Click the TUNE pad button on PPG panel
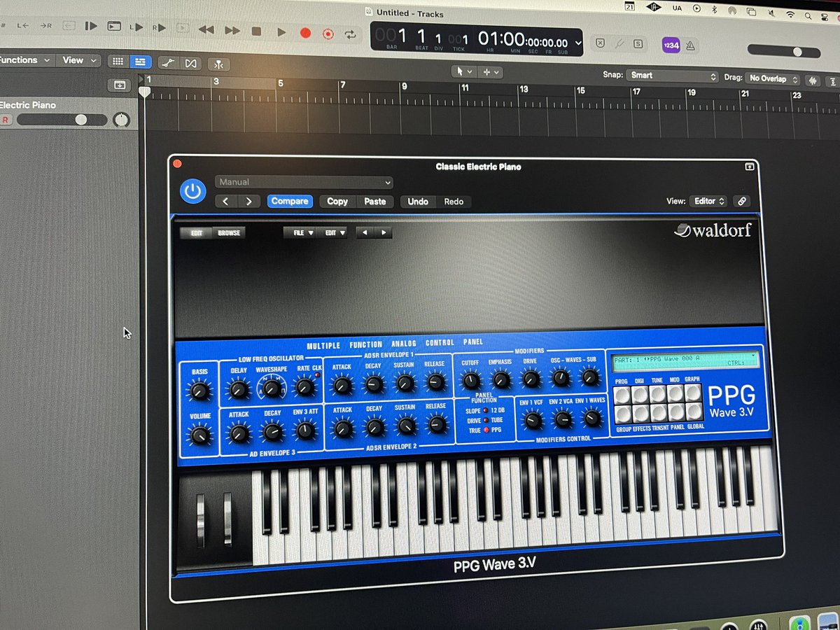The image size is (840, 630). coord(657,394)
